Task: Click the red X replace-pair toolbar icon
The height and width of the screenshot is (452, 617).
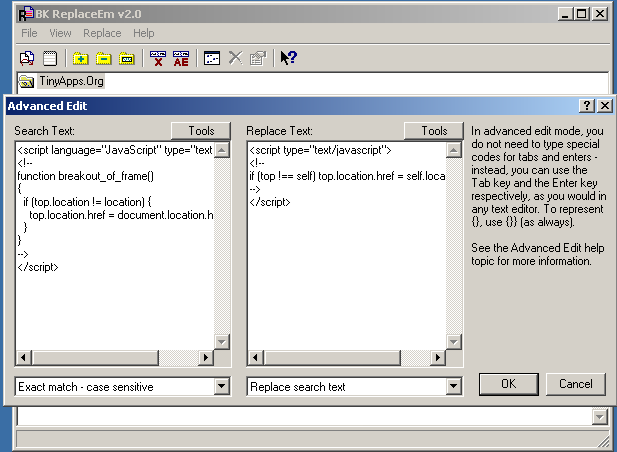Action: point(157,58)
